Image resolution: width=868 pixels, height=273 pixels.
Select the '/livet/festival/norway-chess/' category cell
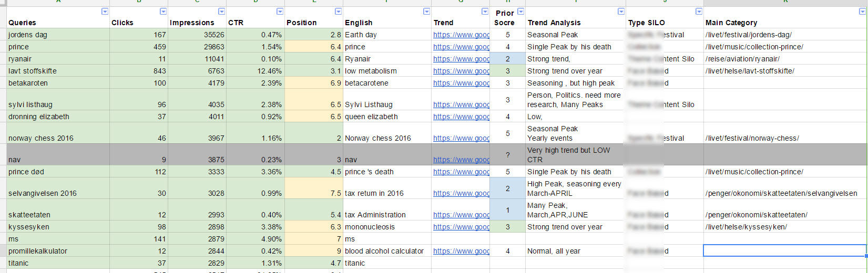pyautogui.click(x=784, y=138)
